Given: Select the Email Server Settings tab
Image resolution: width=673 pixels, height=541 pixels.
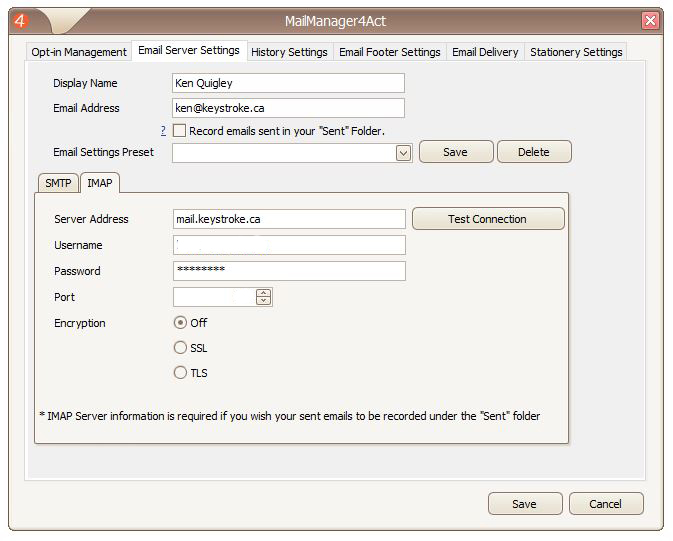Looking at the screenshot, I should point(189,51).
